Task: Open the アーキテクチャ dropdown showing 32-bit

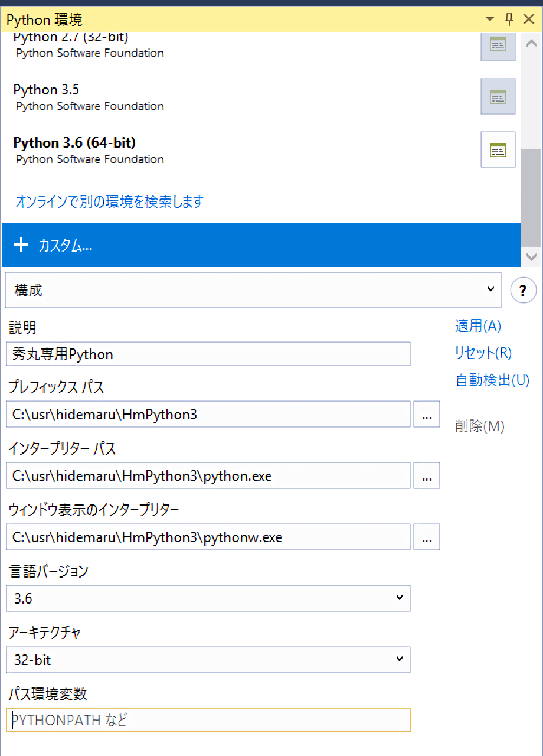Action: (x=399, y=660)
